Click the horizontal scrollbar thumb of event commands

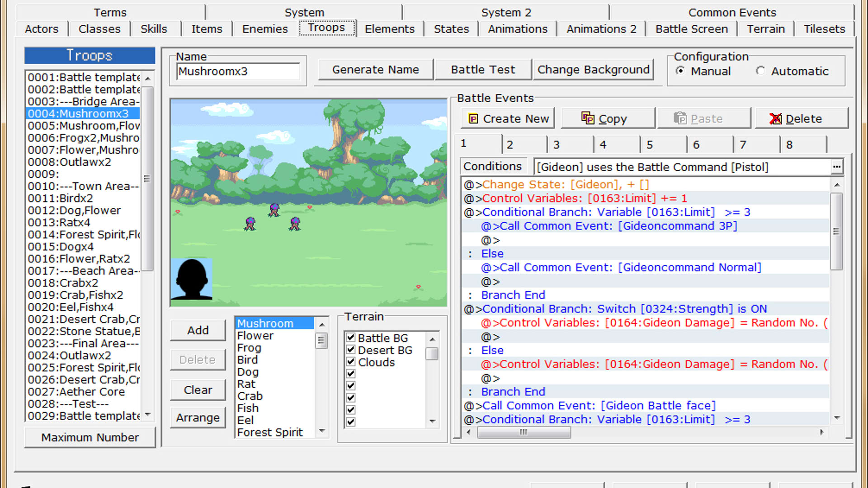click(x=524, y=432)
